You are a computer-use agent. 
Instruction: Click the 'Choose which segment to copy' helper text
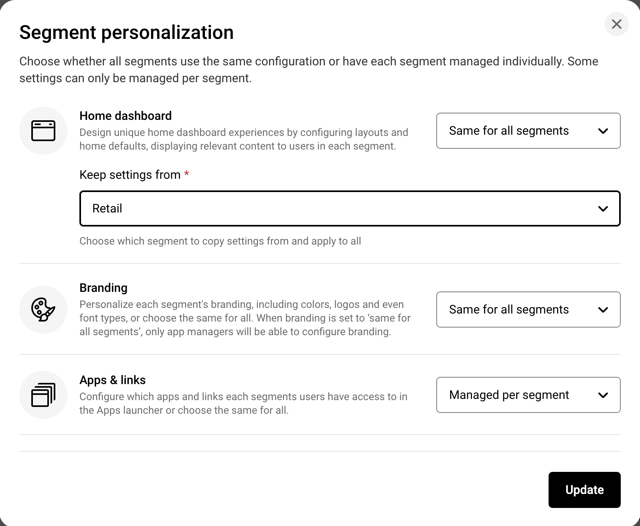click(220, 241)
